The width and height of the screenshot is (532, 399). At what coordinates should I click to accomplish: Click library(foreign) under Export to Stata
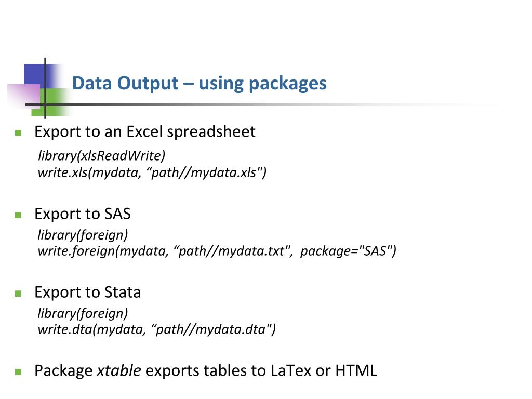pyautogui.click(x=83, y=313)
